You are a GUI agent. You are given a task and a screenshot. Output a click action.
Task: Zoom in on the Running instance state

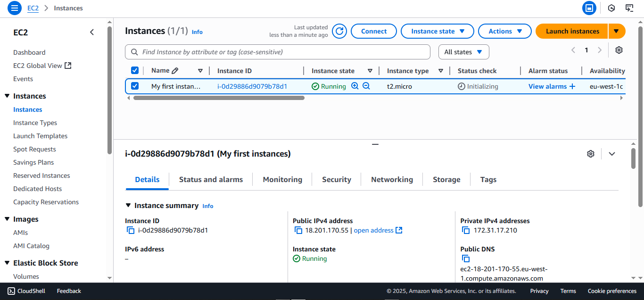click(x=355, y=86)
